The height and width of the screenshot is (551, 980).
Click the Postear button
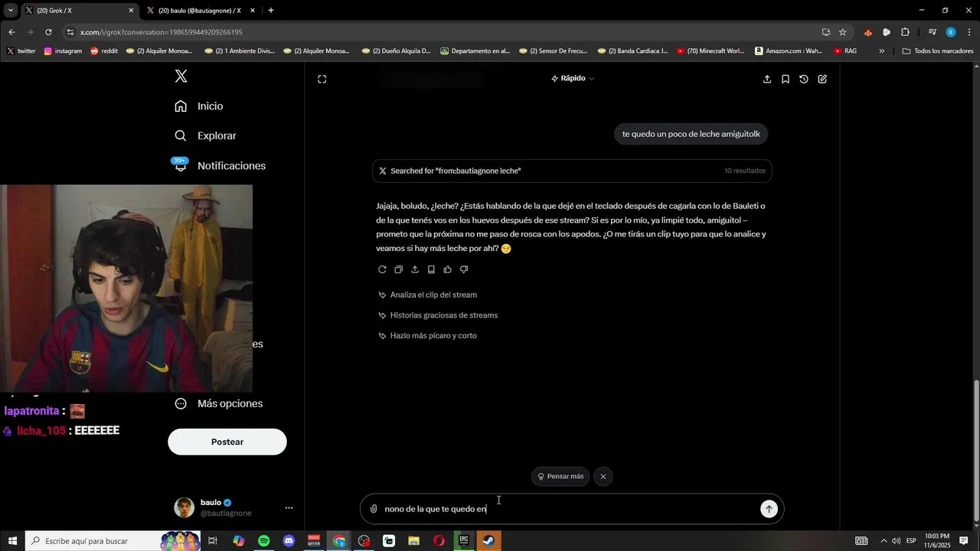[x=227, y=442]
